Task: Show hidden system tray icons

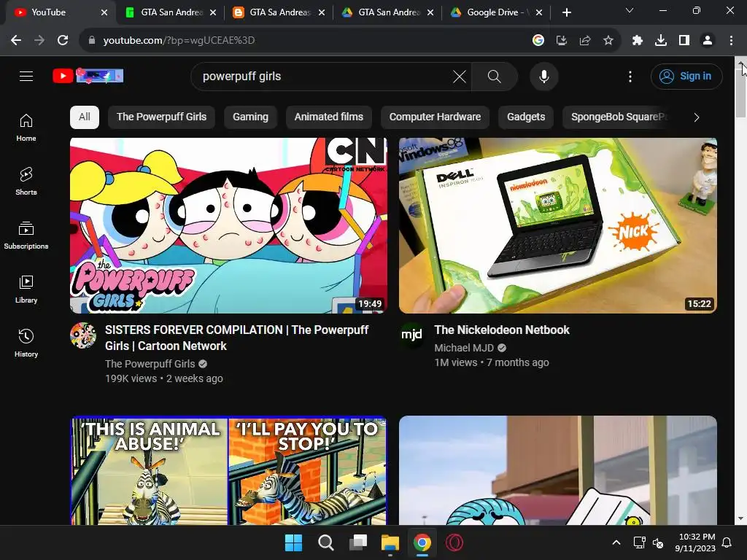Action: 616,542
